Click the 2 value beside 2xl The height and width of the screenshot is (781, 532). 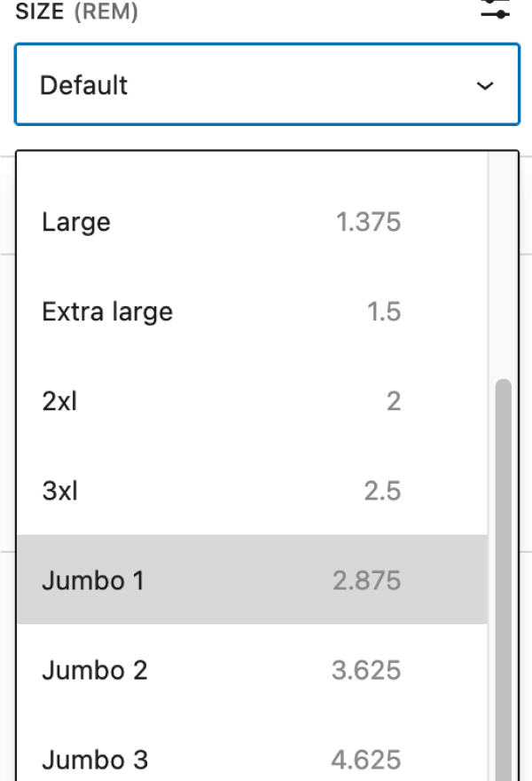pyautogui.click(x=397, y=401)
